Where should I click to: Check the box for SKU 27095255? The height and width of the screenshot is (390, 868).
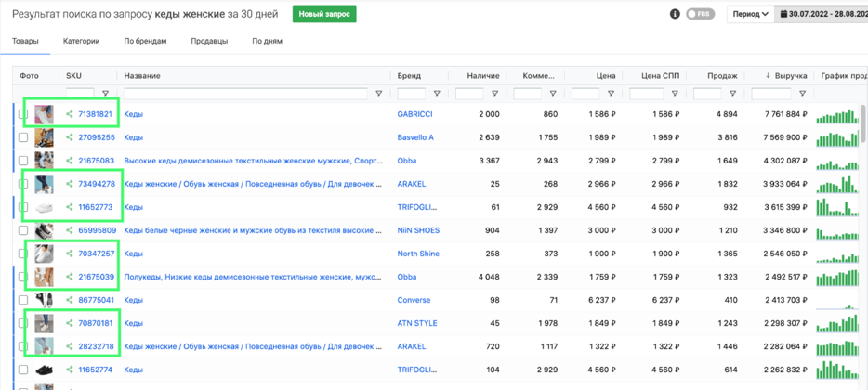tap(23, 137)
